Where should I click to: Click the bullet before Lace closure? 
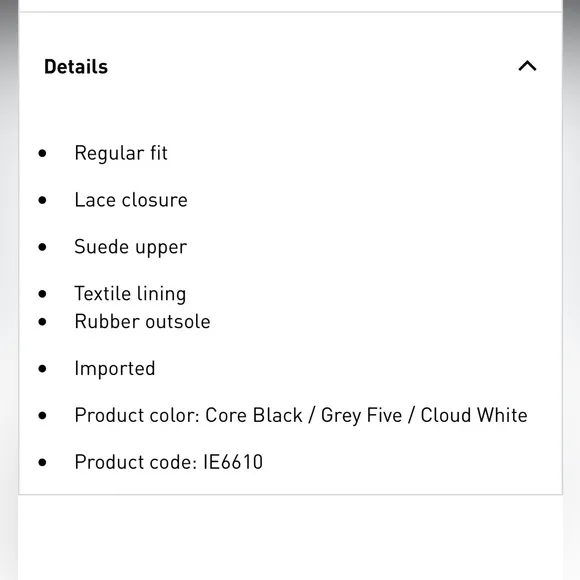[x=43, y=200]
